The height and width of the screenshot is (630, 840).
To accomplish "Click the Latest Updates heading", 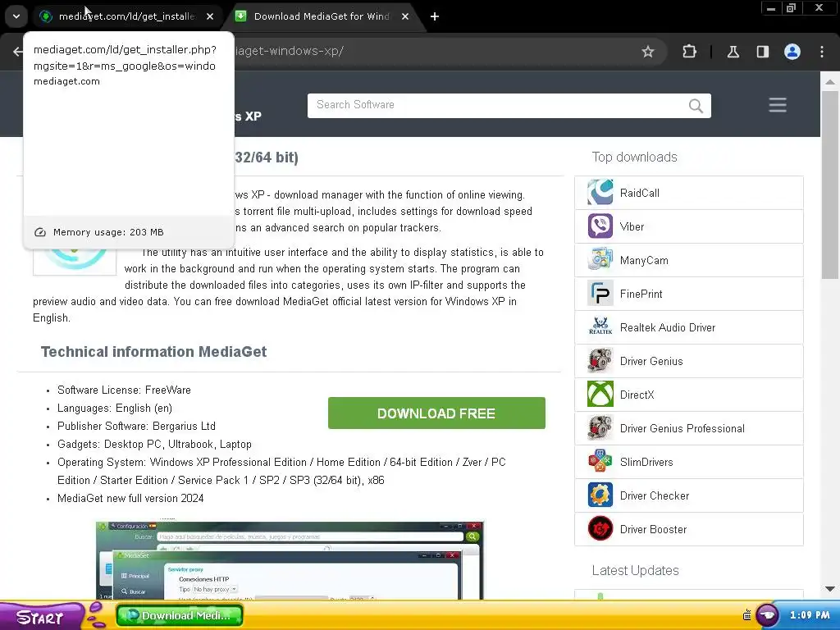I will pyautogui.click(x=636, y=571).
